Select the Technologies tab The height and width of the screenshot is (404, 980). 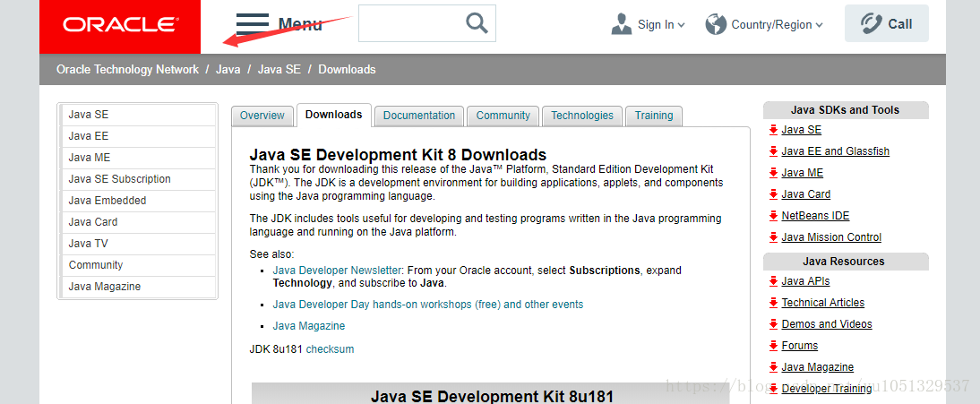coord(582,116)
